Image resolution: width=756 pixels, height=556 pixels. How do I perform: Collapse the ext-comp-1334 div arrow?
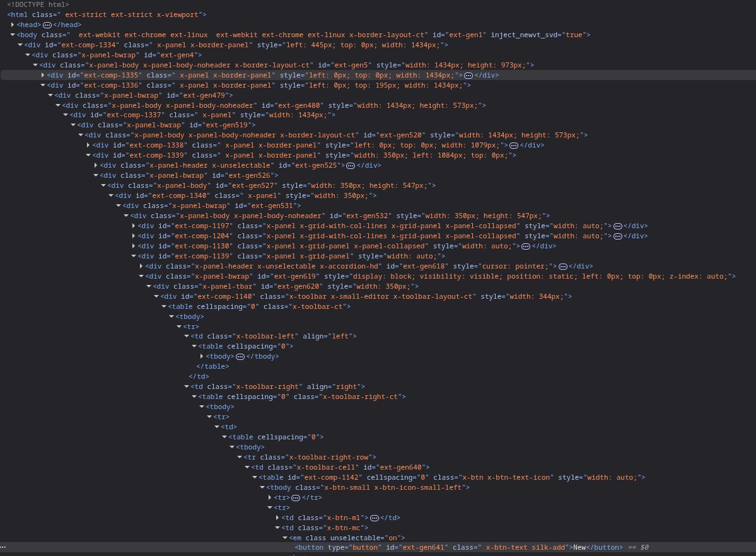point(20,45)
